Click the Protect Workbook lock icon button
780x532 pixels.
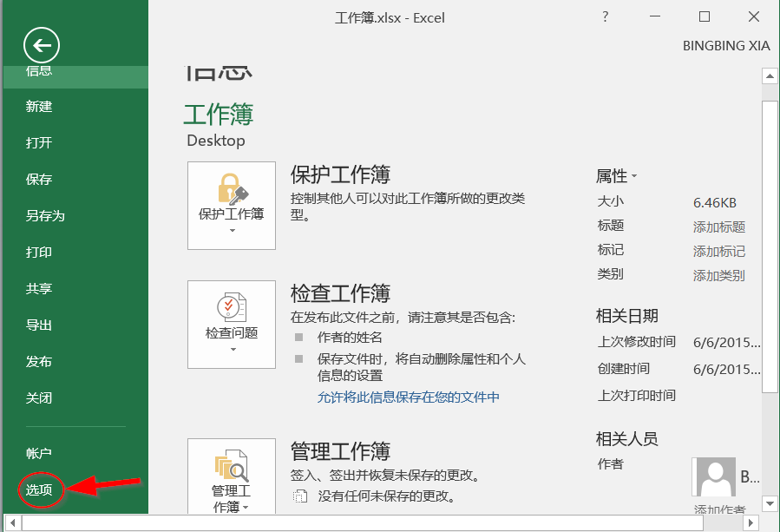click(x=232, y=205)
